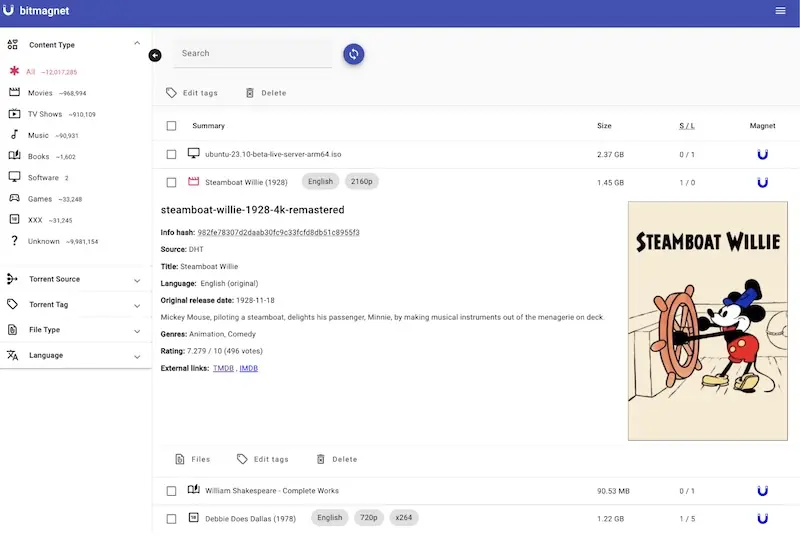Click Debbie Does Dallas row type icon

193,518
